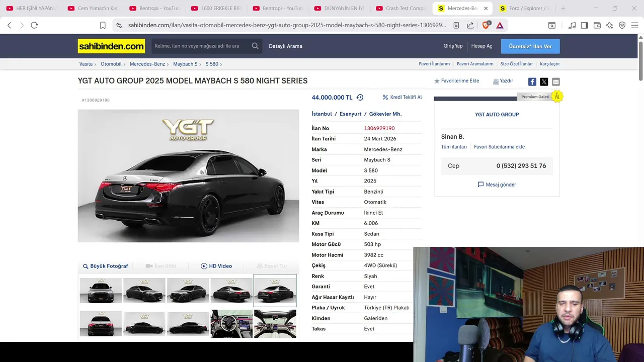Click the search magnifier in the sahibinden search box
The image size is (644, 362).
[x=255, y=46]
